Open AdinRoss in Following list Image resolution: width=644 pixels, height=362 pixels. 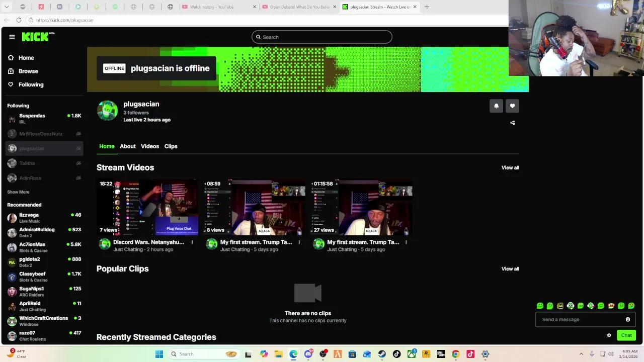pos(44,178)
